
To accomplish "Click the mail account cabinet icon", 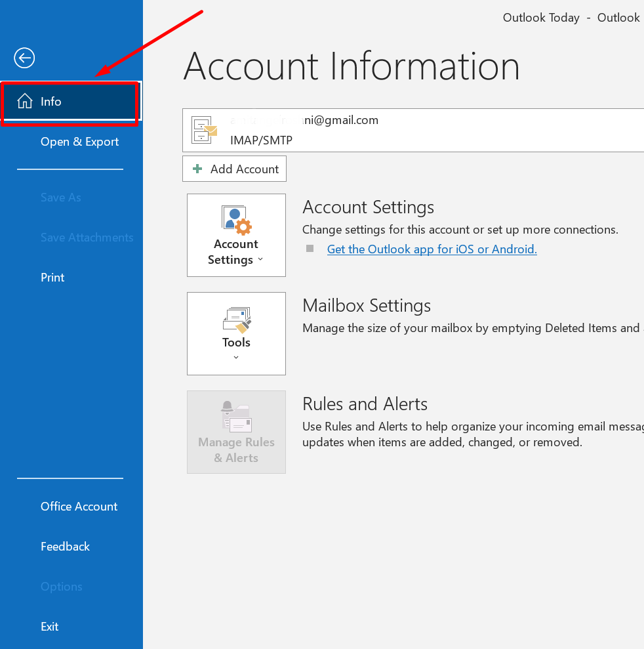I will coord(204,130).
